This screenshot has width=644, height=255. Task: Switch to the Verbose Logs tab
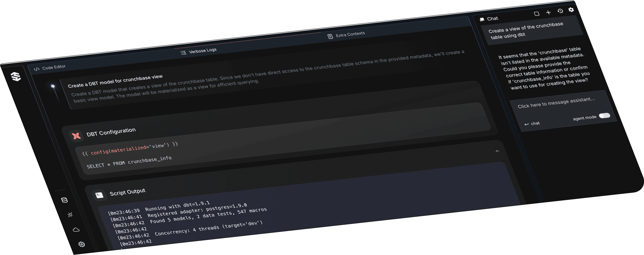pos(199,51)
